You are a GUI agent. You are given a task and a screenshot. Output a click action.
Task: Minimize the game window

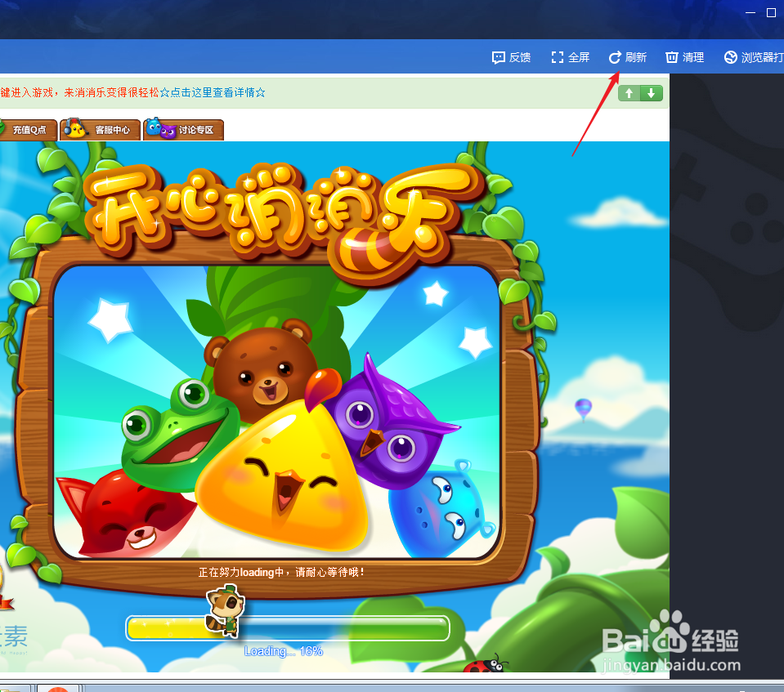tap(750, 12)
